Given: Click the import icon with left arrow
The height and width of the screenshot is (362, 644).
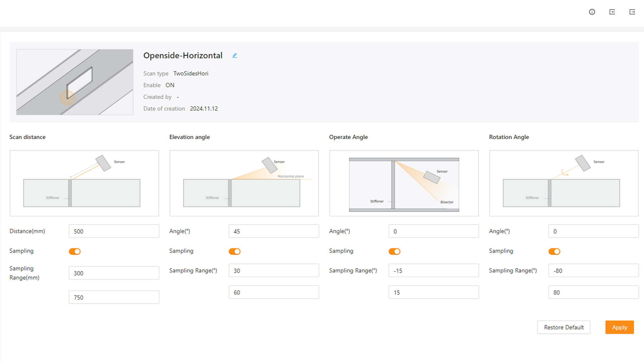Looking at the screenshot, I should coord(612,12).
